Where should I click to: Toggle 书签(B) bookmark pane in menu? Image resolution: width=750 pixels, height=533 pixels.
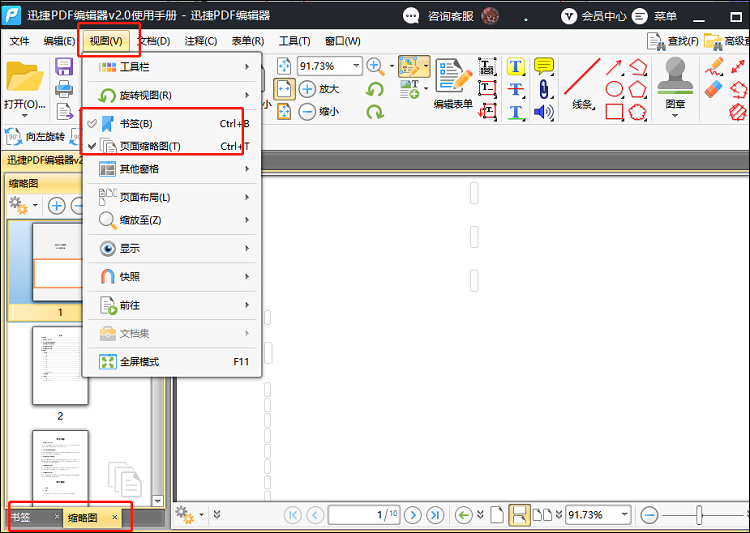tap(172, 123)
